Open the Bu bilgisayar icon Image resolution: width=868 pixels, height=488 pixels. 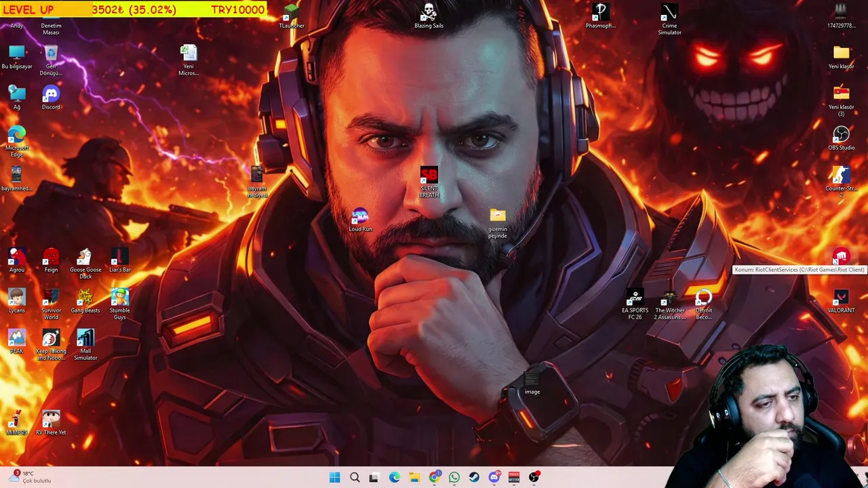[17, 58]
